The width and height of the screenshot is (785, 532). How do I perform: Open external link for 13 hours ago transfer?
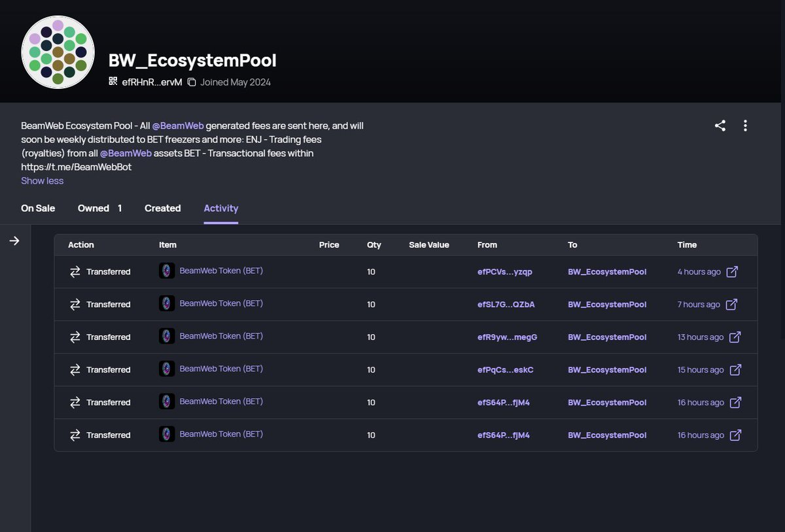click(735, 337)
